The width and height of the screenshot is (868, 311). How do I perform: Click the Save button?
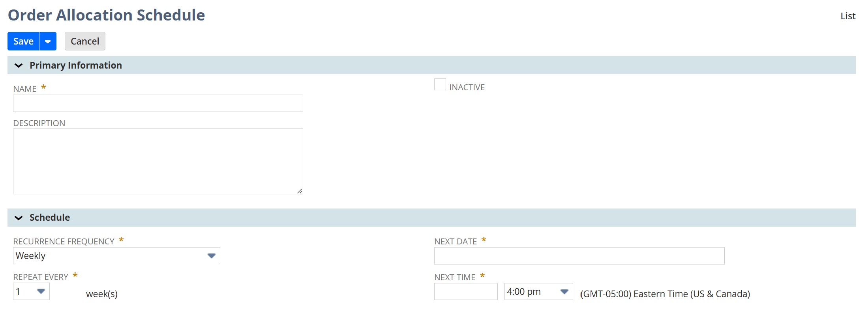click(x=23, y=41)
